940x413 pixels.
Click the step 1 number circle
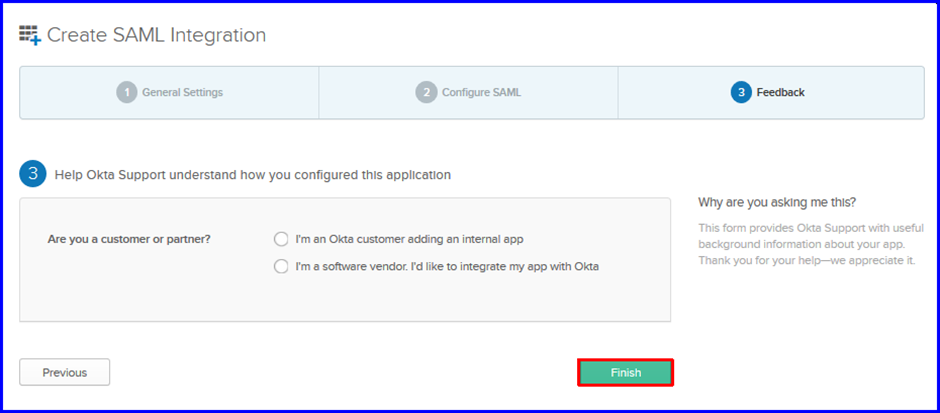pos(126,93)
